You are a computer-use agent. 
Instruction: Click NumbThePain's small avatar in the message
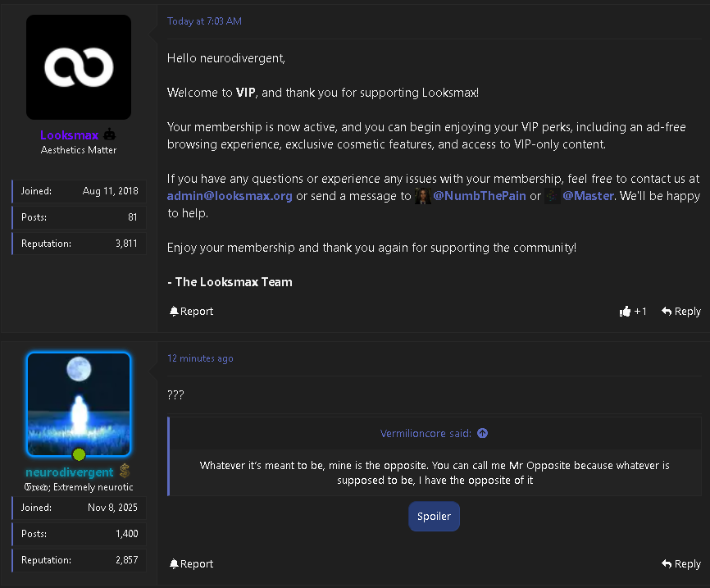point(422,196)
